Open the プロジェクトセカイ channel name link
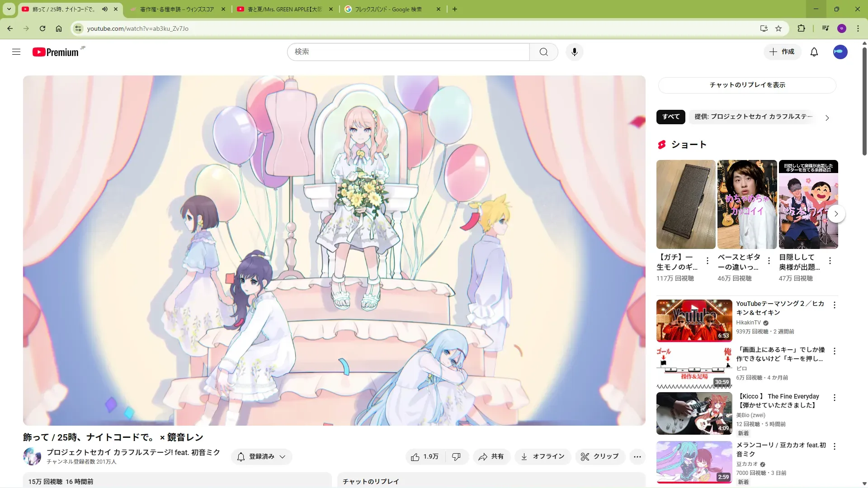The width and height of the screenshot is (868, 488). [x=133, y=452]
